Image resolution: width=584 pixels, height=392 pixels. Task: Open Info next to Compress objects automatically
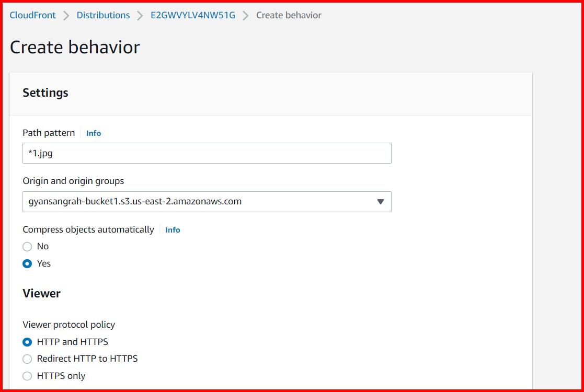[x=173, y=230]
